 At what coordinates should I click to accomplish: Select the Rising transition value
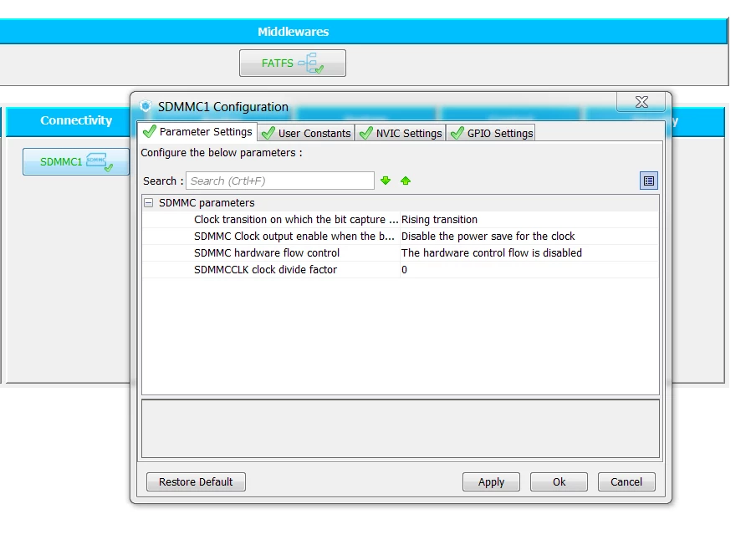pyautogui.click(x=439, y=220)
